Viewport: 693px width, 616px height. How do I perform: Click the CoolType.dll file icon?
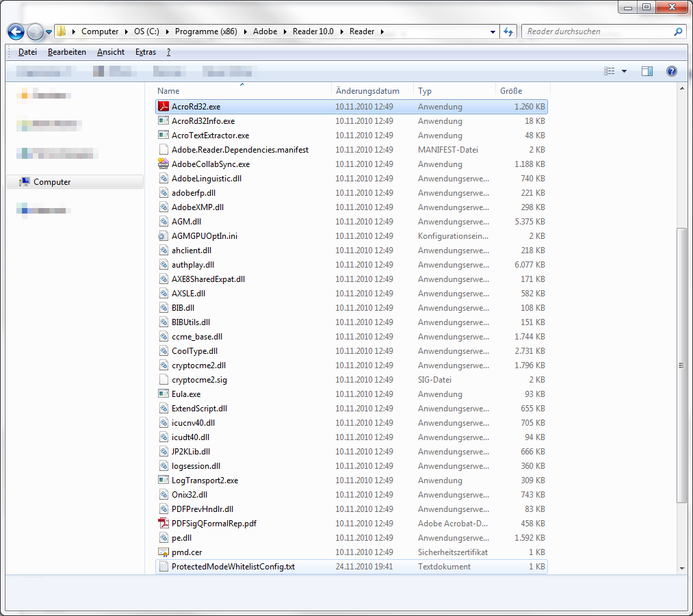(x=164, y=350)
